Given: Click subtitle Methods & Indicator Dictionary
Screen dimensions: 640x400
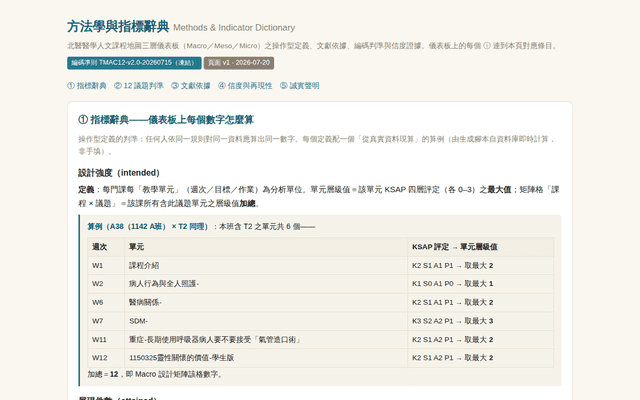Looking at the screenshot, I should click(234, 28).
